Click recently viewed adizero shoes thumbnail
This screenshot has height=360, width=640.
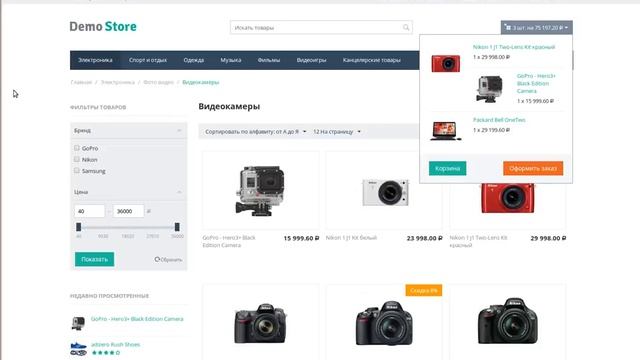78,349
